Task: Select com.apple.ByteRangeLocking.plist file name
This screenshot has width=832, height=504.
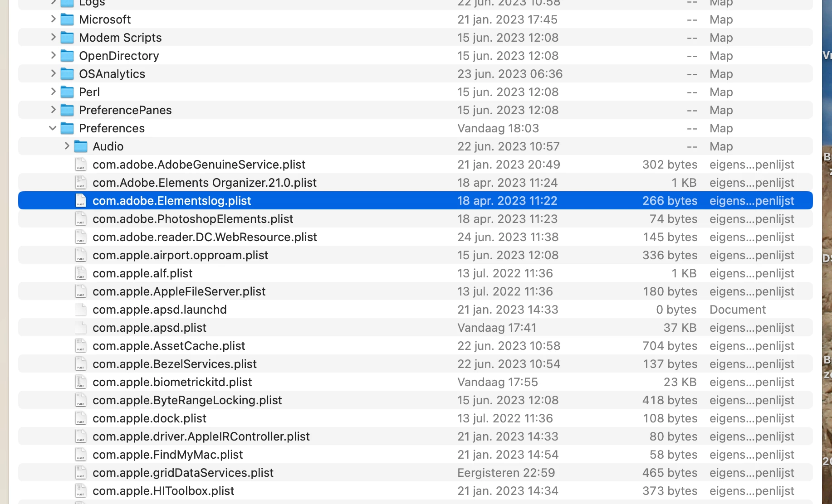Action: [x=187, y=400]
